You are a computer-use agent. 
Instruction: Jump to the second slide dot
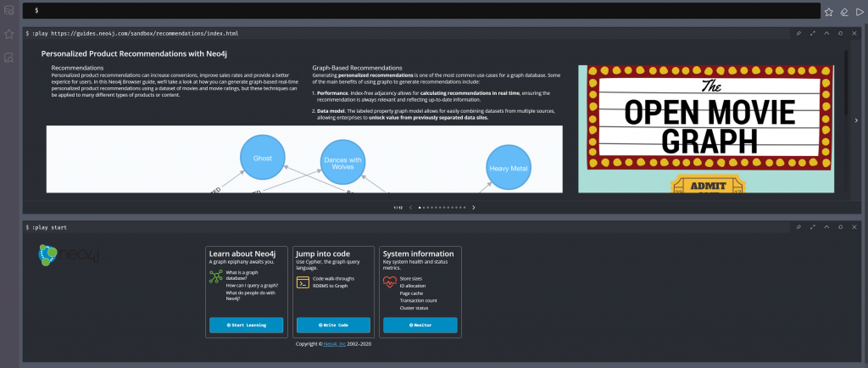tap(424, 208)
